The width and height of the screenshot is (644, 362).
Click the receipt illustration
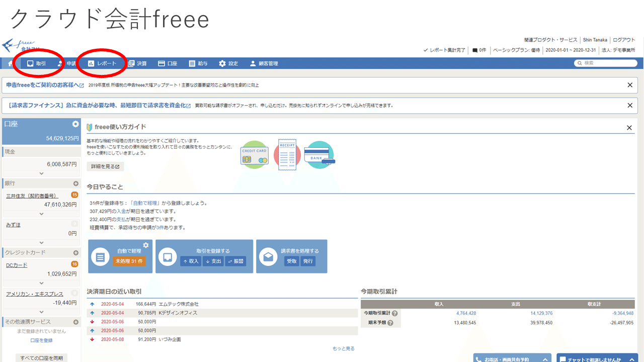[287, 155]
